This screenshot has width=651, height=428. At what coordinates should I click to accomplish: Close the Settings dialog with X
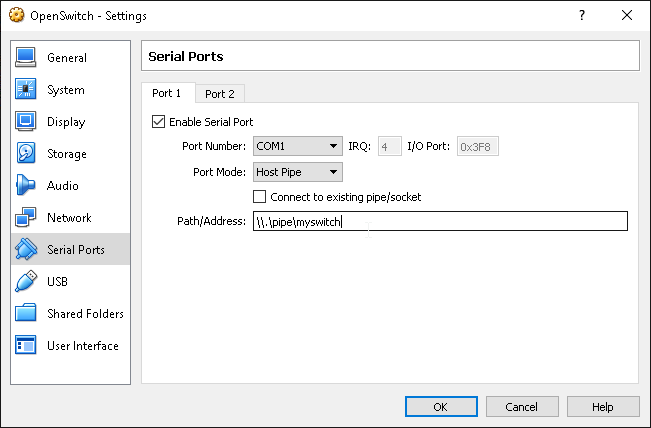(627, 15)
